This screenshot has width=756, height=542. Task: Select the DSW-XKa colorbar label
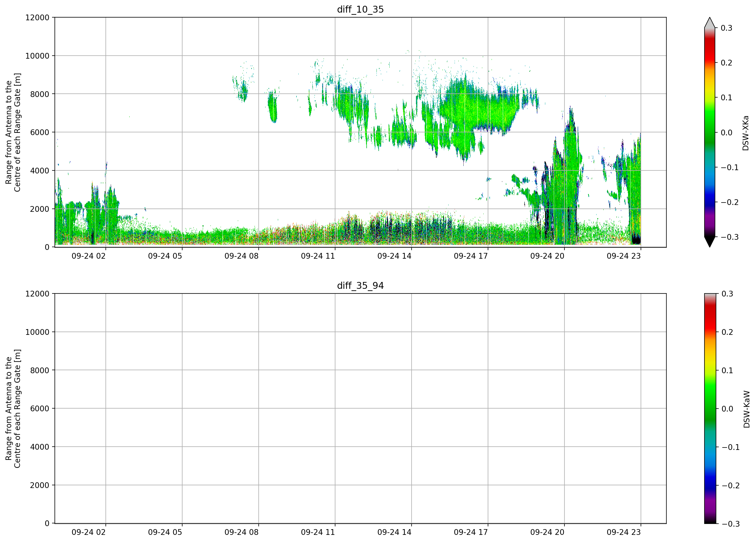(745, 133)
